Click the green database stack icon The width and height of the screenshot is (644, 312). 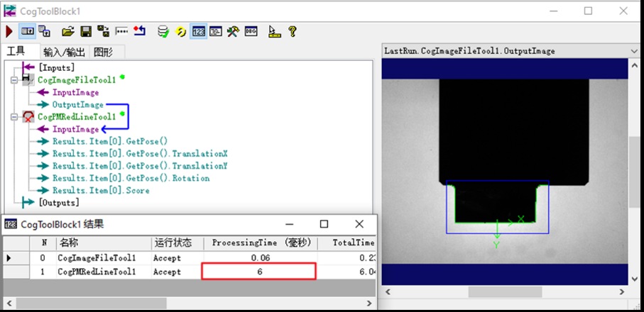click(163, 32)
